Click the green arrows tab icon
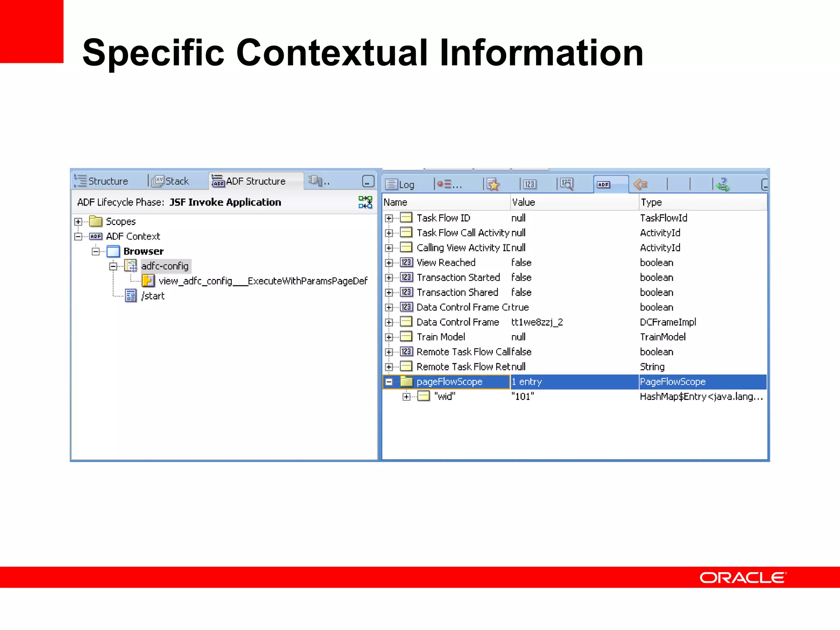 click(723, 185)
